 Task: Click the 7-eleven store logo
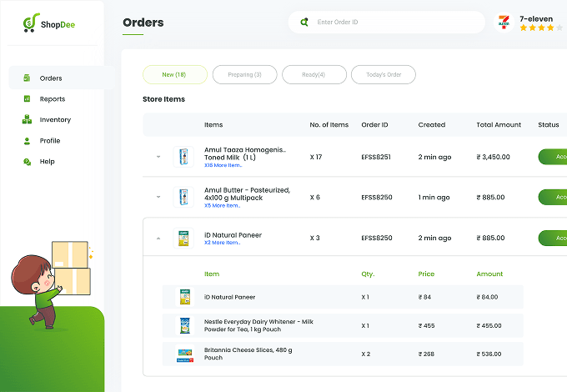pos(504,23)
